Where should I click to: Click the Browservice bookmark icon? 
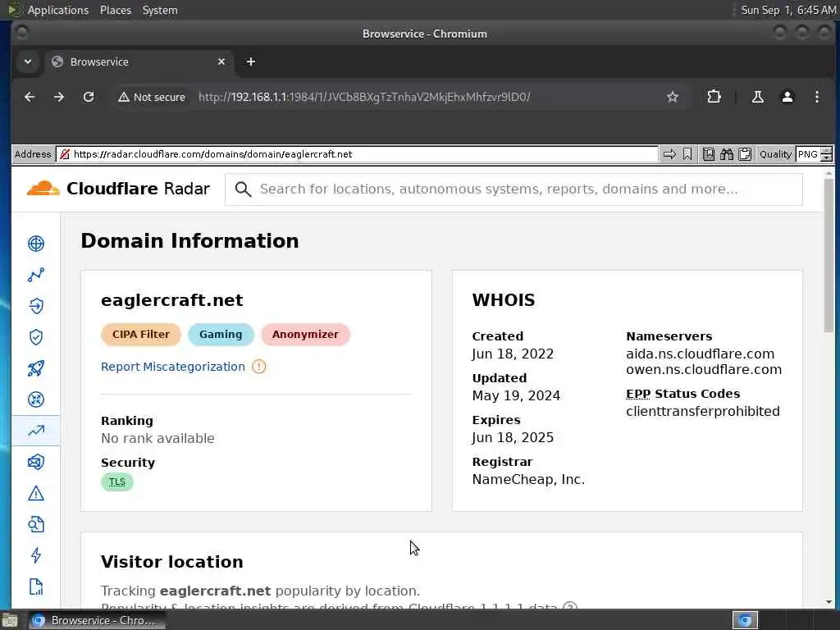coord(687,154)
